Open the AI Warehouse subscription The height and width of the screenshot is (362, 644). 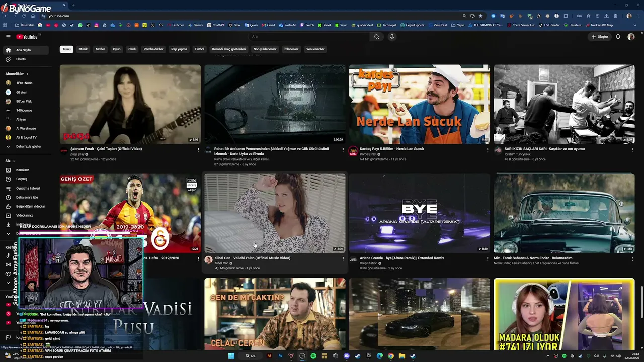click(27, 128)
